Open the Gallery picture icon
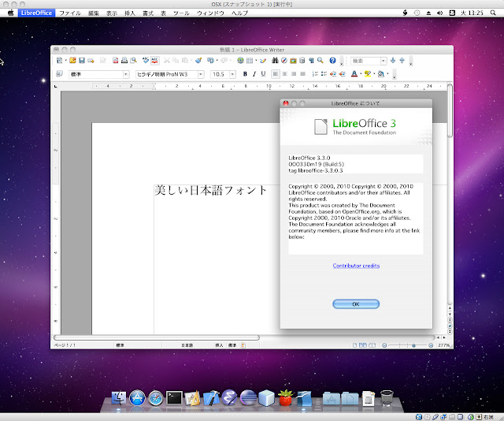This screenshot has width=504, height=421. [293, 60]
